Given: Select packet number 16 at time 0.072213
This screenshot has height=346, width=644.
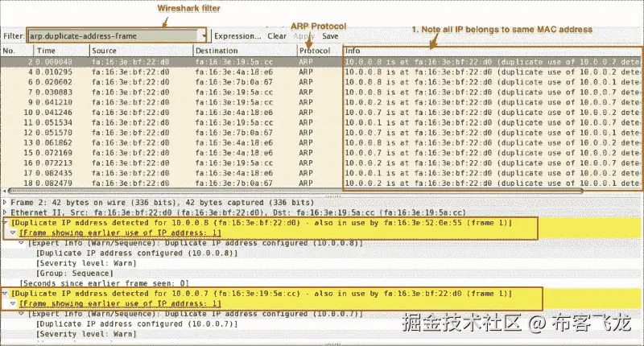Looking at the screenshot, I should (321, 163).
